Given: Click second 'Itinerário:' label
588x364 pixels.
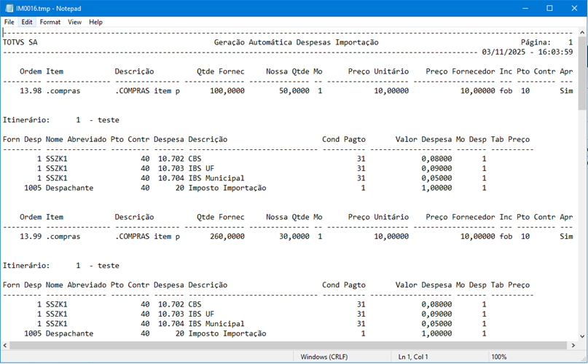Looking at the screenshot, I should click(26, 266).
